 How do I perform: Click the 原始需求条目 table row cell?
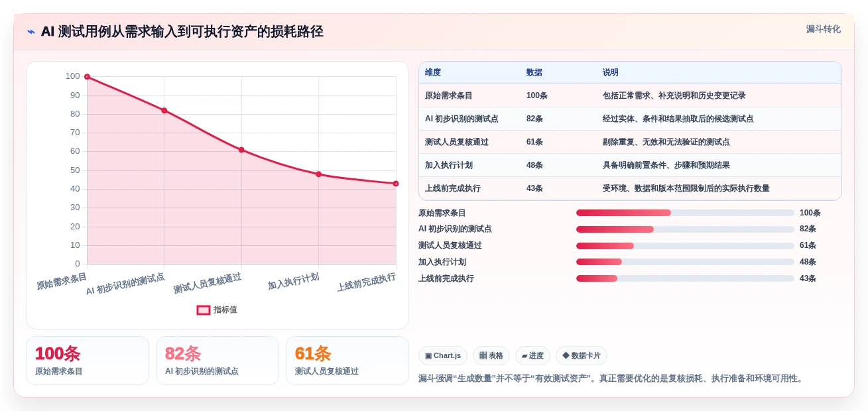[449, 95]
